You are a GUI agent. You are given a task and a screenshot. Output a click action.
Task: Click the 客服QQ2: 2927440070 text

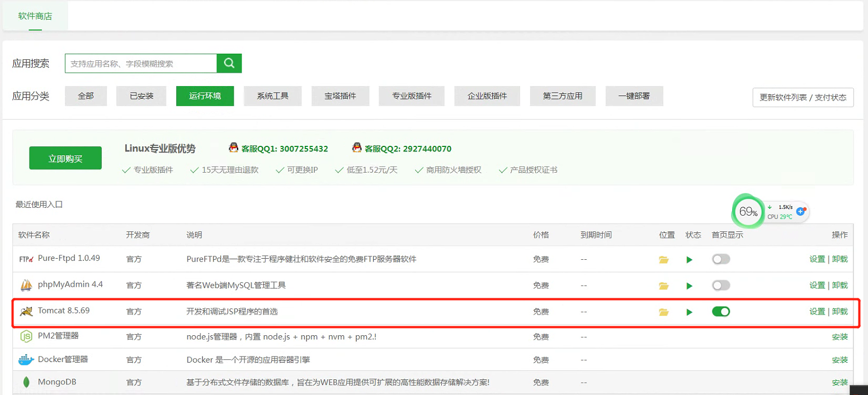point(408,149)
